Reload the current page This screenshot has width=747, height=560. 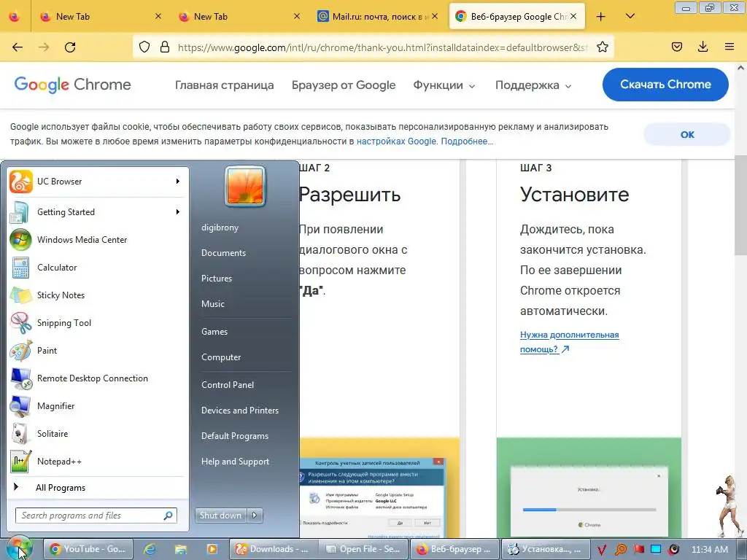(70, 47)
